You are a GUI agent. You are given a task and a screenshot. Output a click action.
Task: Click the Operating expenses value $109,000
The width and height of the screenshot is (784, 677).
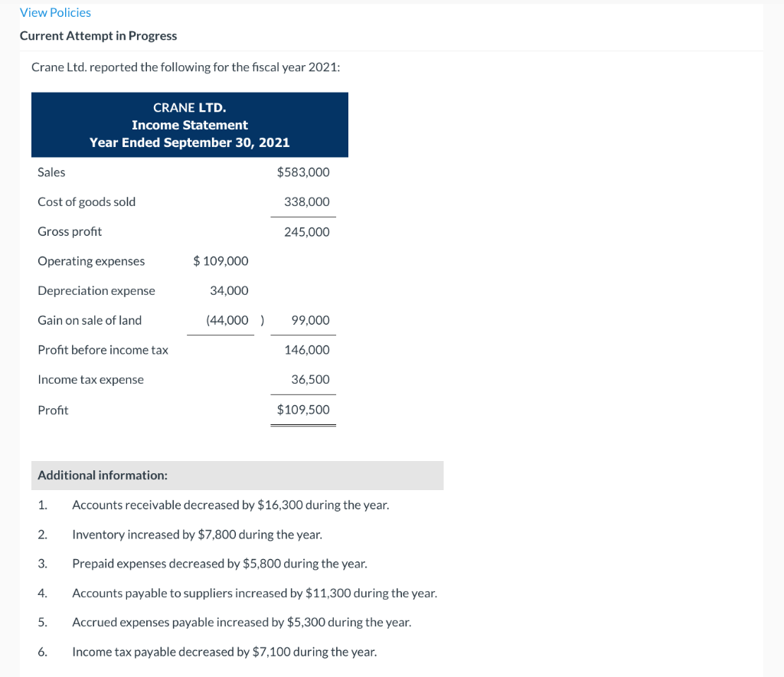coord(220,260)
